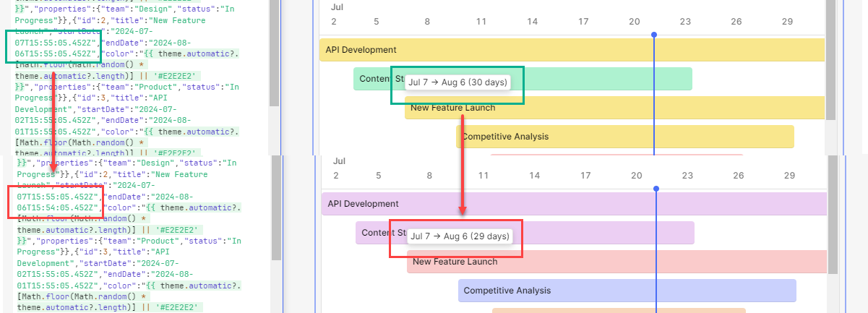
Task: Click the lower timeline's vertical scrollbar
Action: [833, 217]
